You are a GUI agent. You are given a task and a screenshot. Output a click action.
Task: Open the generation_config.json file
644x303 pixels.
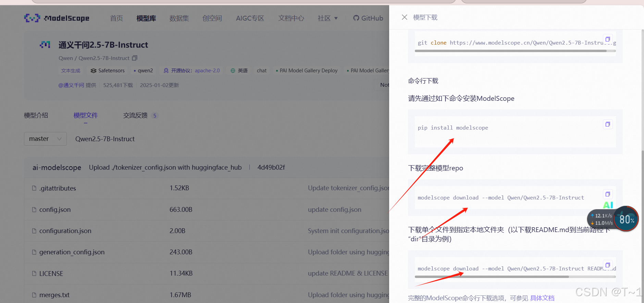[72, 252]
